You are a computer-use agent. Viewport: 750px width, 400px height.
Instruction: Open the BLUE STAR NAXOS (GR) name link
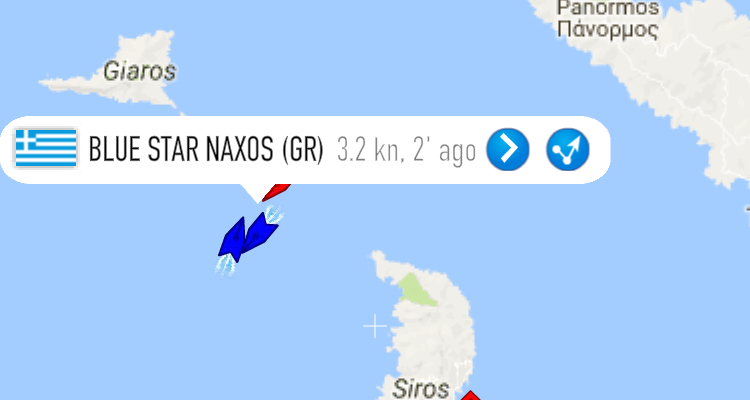pyautogui.click(x=206, y=149)
